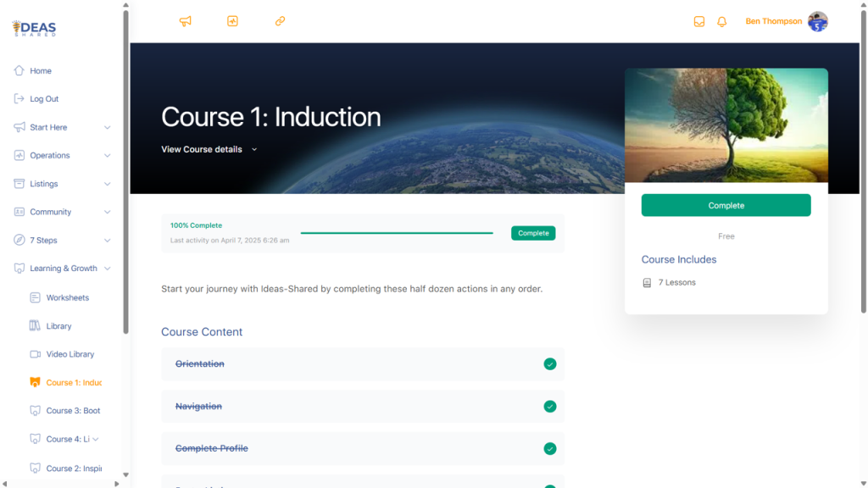This screenshot has width=868, height=488.
Task: Click the "Free" price label
Action: pyautogui.click(x=726, y=236)
